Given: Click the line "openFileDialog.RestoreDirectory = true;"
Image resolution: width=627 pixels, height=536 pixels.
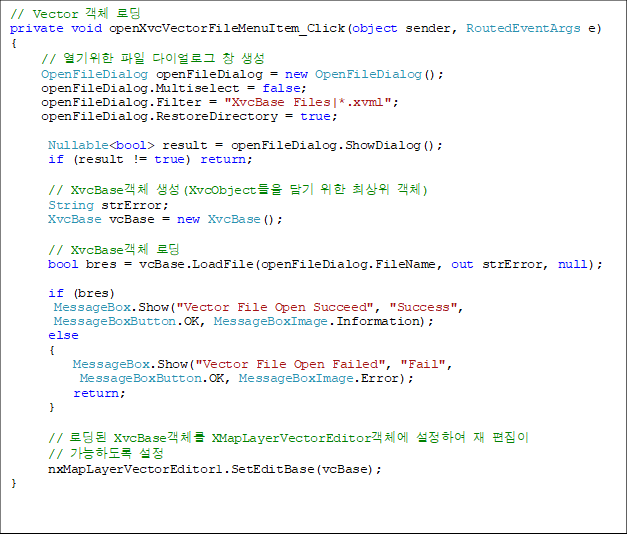Looking at the screenshot, I should click(x=189, y=116).
